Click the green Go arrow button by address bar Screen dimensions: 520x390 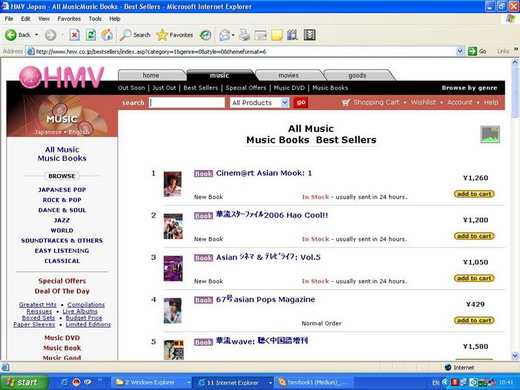pyautogui.click(x=472, y=51)
